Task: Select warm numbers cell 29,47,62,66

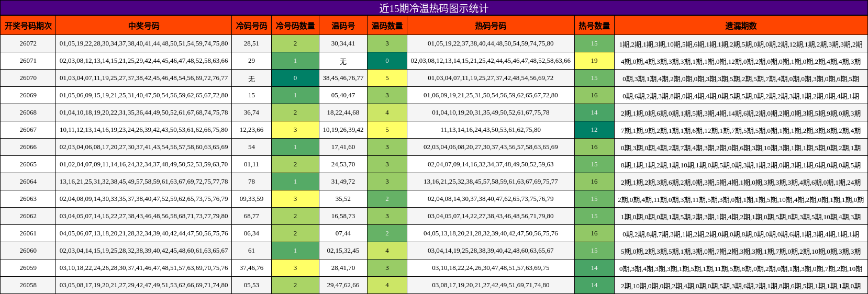Action: point(343,285)
